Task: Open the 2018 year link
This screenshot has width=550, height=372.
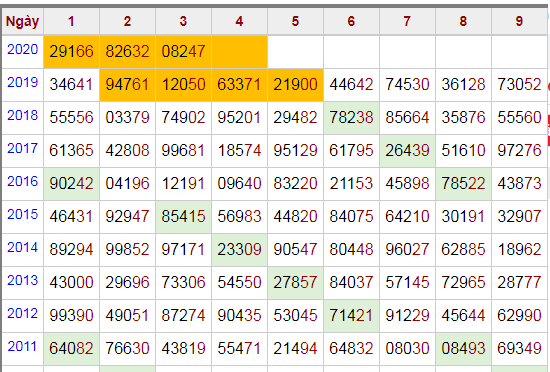Action: click(22, 115)
